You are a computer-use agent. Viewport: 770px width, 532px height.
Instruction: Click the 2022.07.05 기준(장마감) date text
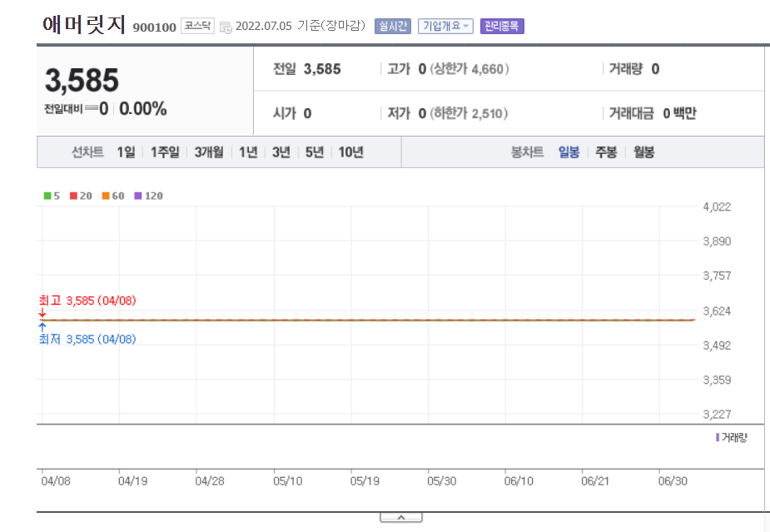301,26
